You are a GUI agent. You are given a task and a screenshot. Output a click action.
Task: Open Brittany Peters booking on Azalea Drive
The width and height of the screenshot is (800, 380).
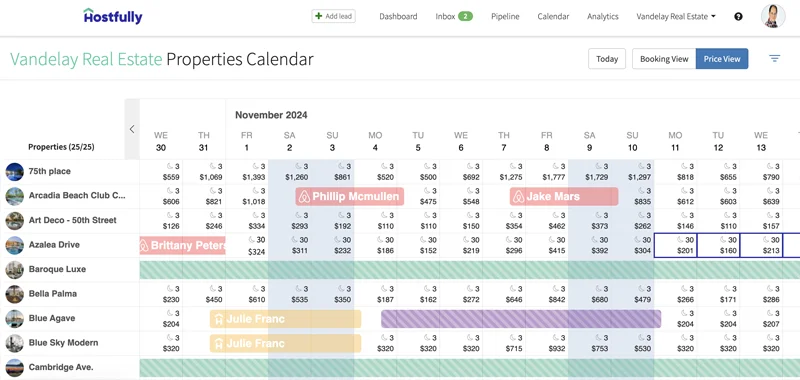[182, 245]
